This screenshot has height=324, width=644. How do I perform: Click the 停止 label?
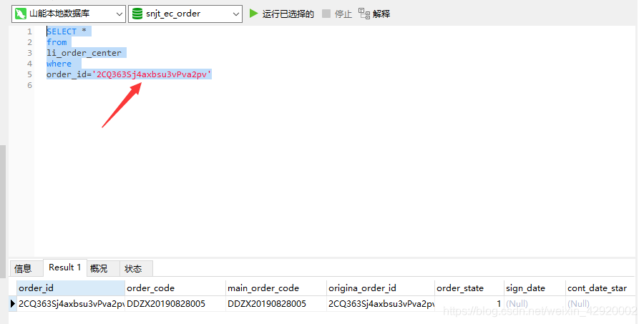coord(343,14)
